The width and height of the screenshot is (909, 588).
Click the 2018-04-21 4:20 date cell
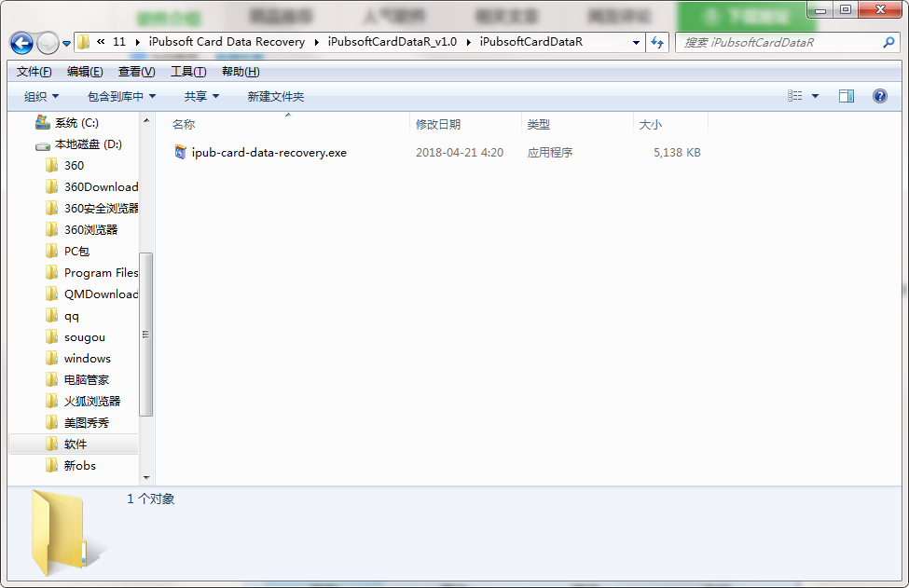pyautogui.click(x=459, y=153)
